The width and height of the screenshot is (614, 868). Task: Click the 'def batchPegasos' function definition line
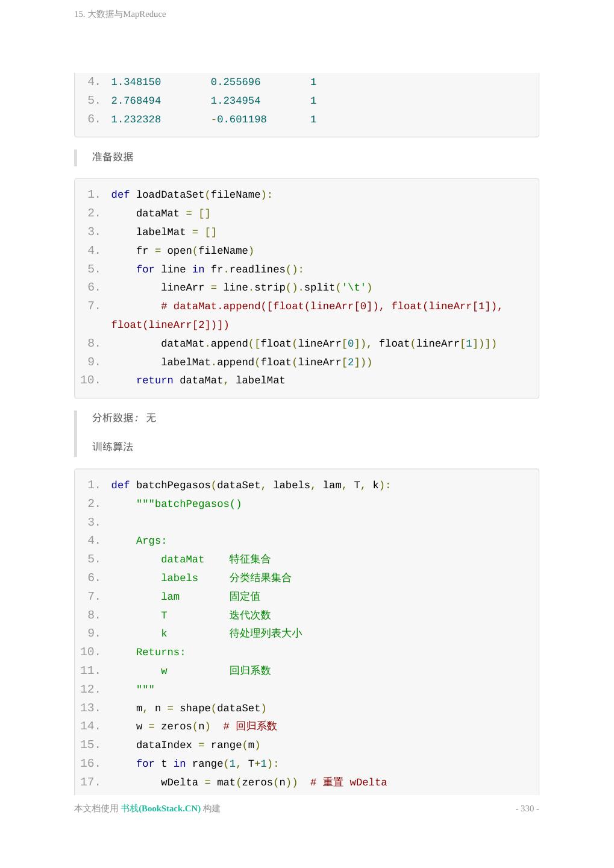[x=251, y=485]
